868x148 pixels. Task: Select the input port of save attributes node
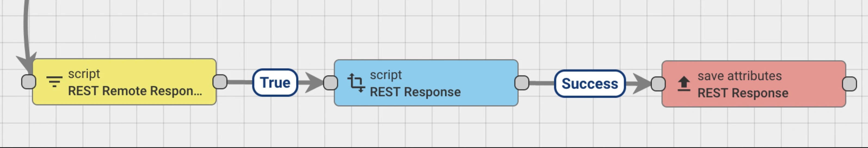click(658, 84)
